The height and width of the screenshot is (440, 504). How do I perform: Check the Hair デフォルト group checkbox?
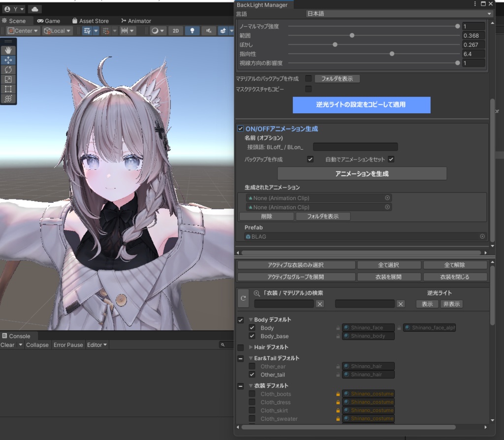(x=240, y=347)
